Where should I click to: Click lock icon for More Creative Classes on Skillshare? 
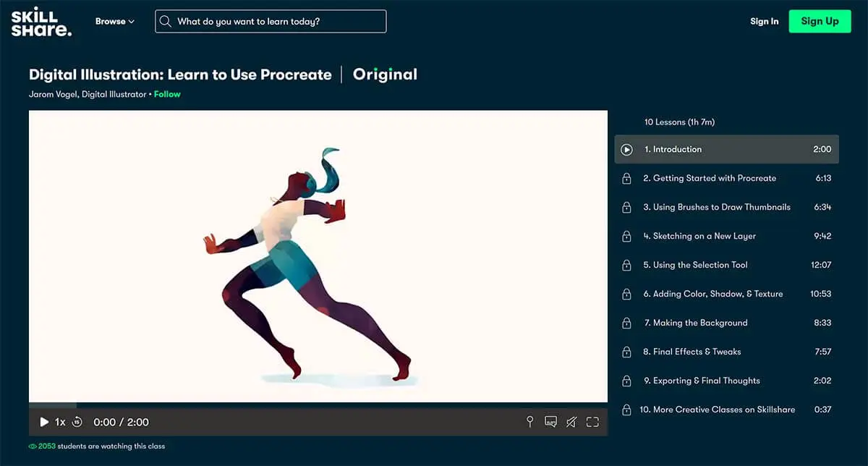click(627, 410)
